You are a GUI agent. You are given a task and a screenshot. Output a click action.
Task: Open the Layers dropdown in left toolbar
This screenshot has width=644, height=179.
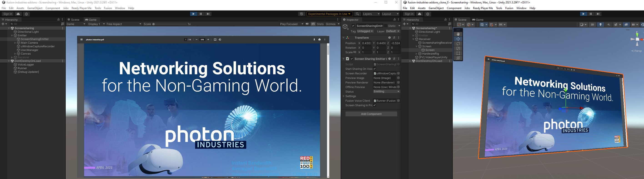371,14
